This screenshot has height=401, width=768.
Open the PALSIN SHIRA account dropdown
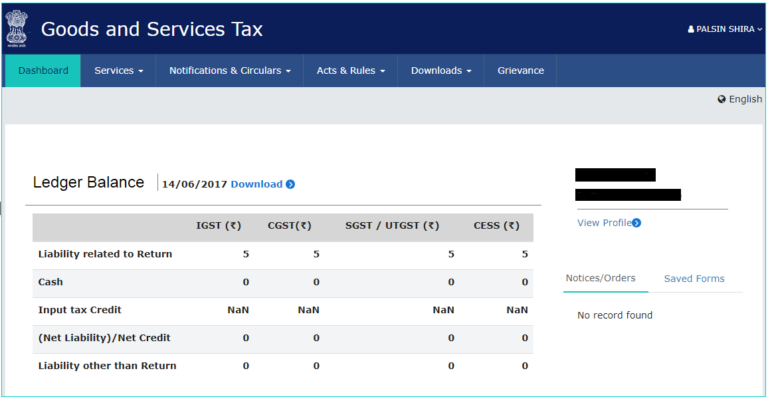pyautogui.click(x=724, y=30)
